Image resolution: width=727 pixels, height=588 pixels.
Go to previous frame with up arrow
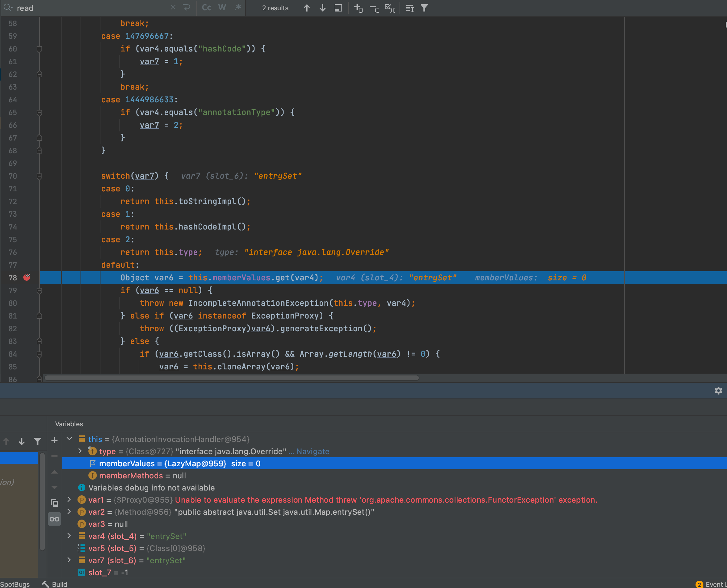pos(6,441)
